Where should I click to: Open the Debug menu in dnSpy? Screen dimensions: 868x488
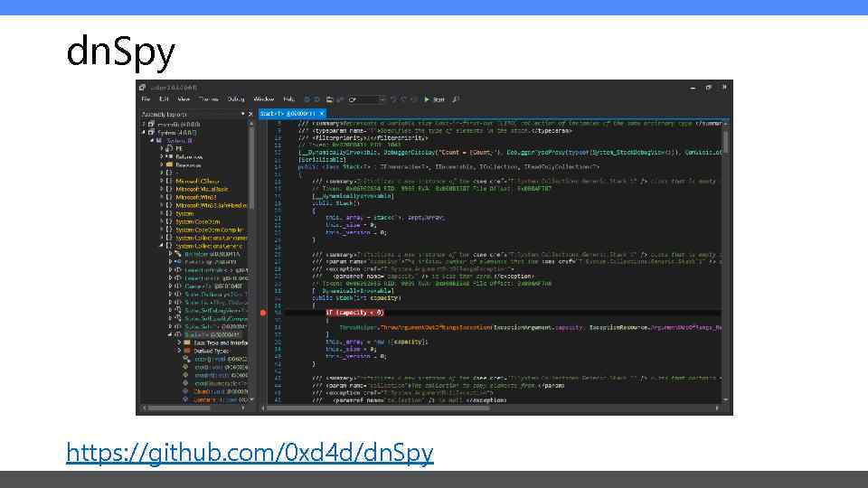click(x=236, y=99)
